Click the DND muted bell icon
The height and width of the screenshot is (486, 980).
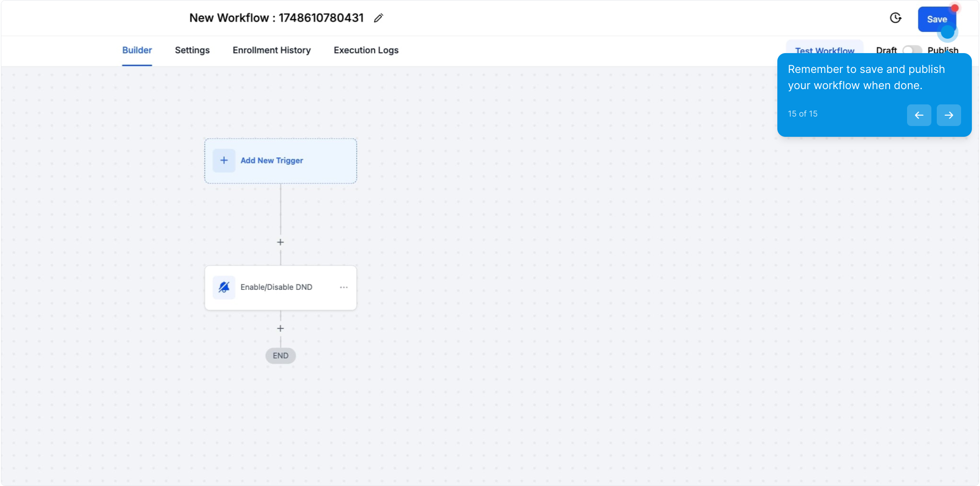point(224,287)
